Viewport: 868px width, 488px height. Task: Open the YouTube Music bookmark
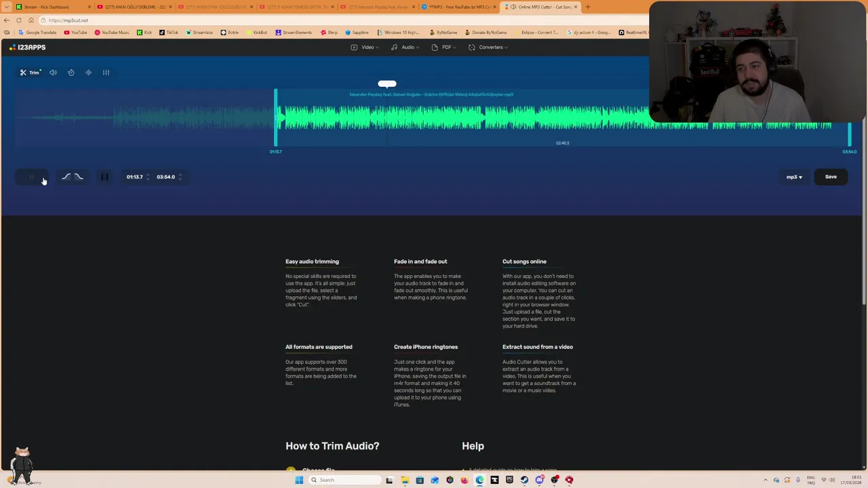[x=112, y=33]
